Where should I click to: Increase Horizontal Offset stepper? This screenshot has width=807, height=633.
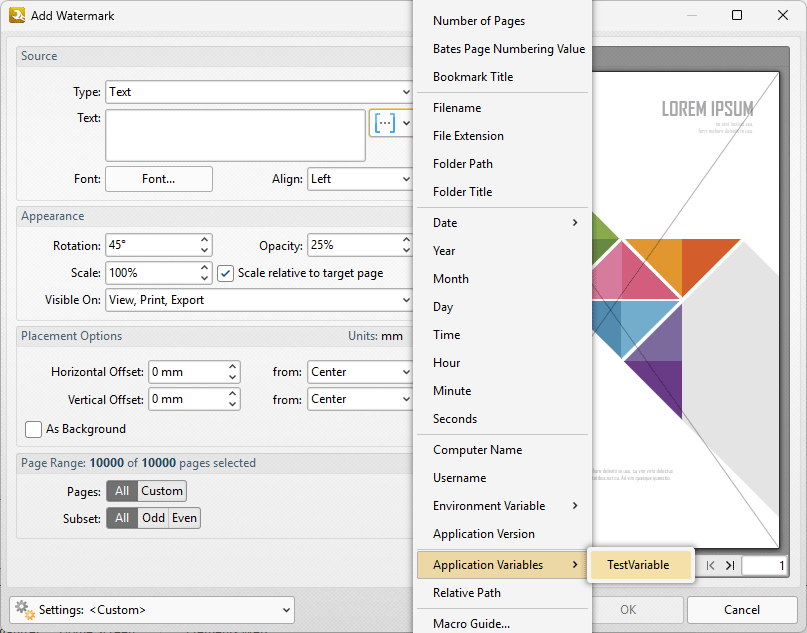(233, 366)
